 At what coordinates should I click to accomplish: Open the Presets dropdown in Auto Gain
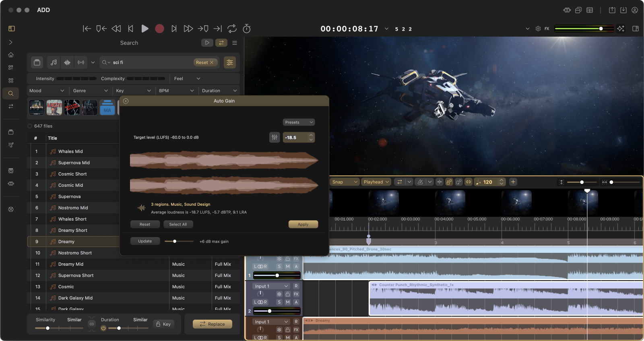tap(299, 122)
